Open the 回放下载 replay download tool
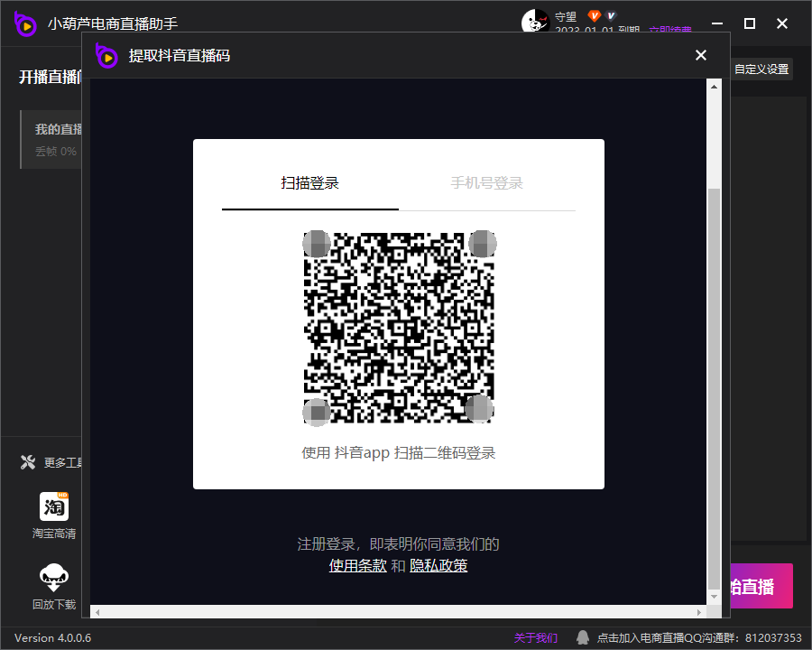 pyautogui.click(x=54, y=578)
